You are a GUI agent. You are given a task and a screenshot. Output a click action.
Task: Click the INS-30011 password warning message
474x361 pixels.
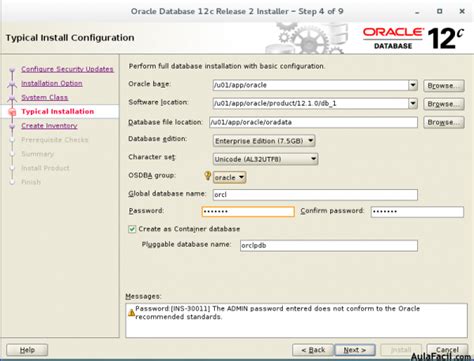point(277,313)
